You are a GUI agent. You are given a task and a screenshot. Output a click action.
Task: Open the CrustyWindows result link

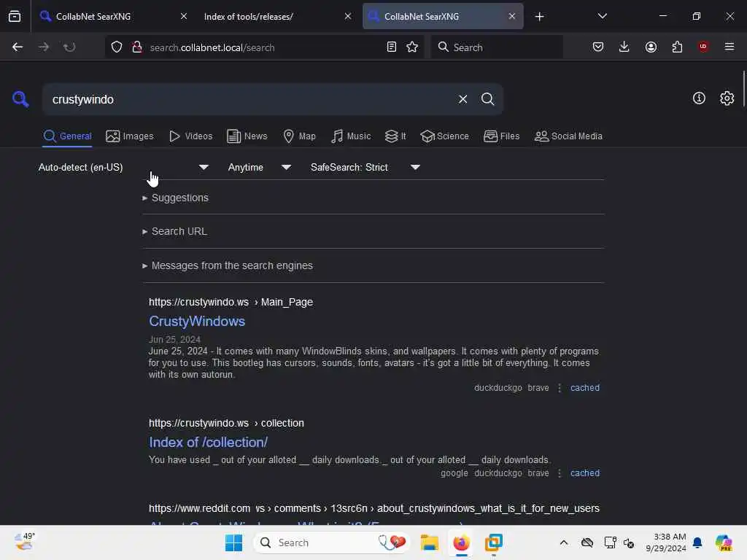pyautogui.click(x=197, y=322)
